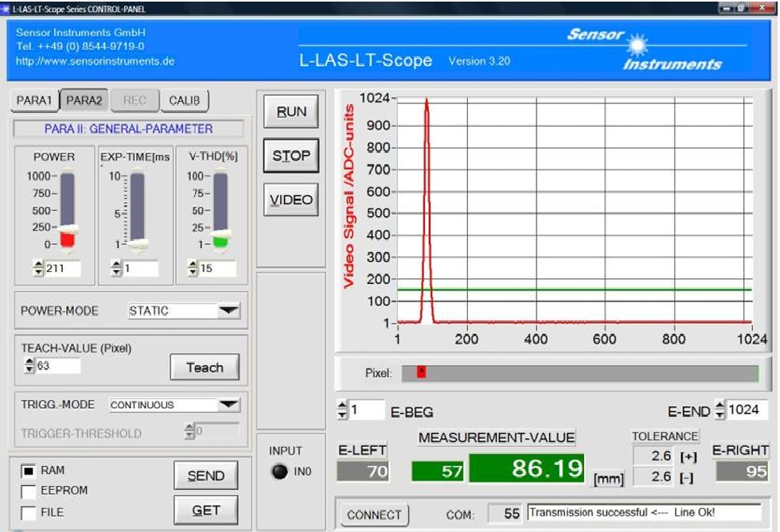This screenshot has width=780, height=532.
Task: Click the www.sensorinstruments.de URL text
Action: pos(95,61)
